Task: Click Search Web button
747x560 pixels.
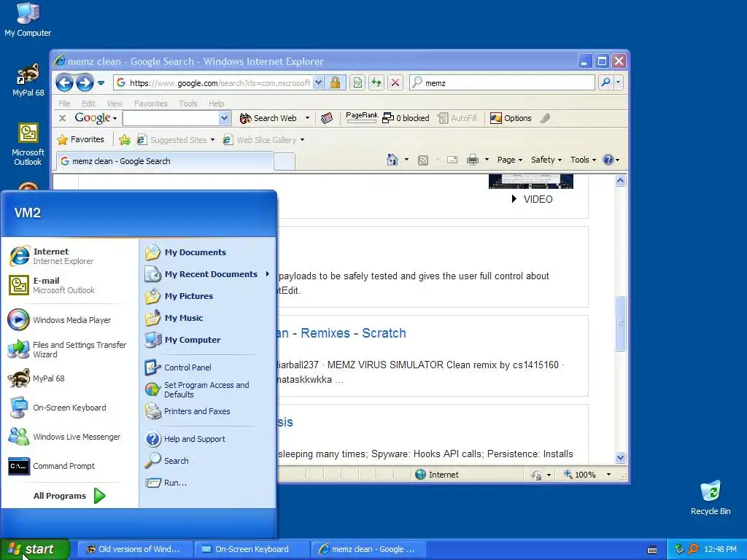Action: click(268, 118)
